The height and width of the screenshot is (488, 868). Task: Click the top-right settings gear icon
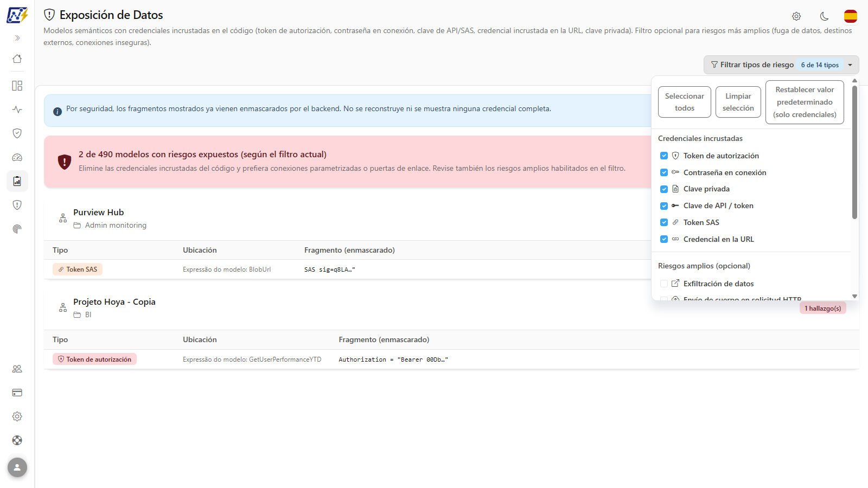(x=796, y=16)
